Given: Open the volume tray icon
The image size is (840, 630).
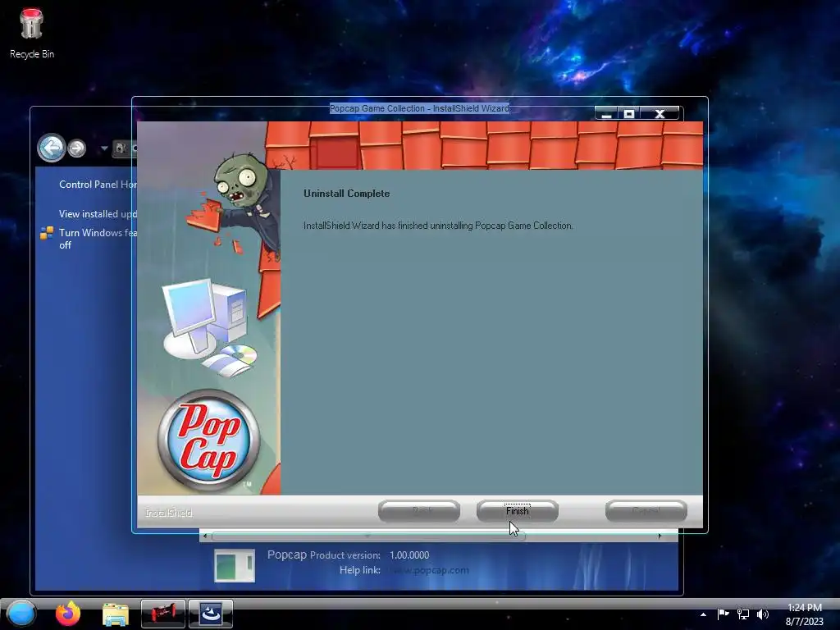Looking at the screenshot, I should [x=763, y=614].
